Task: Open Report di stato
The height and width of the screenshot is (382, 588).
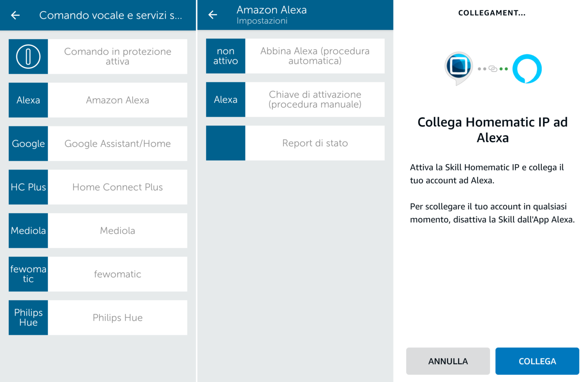Action: pos(315,143)
